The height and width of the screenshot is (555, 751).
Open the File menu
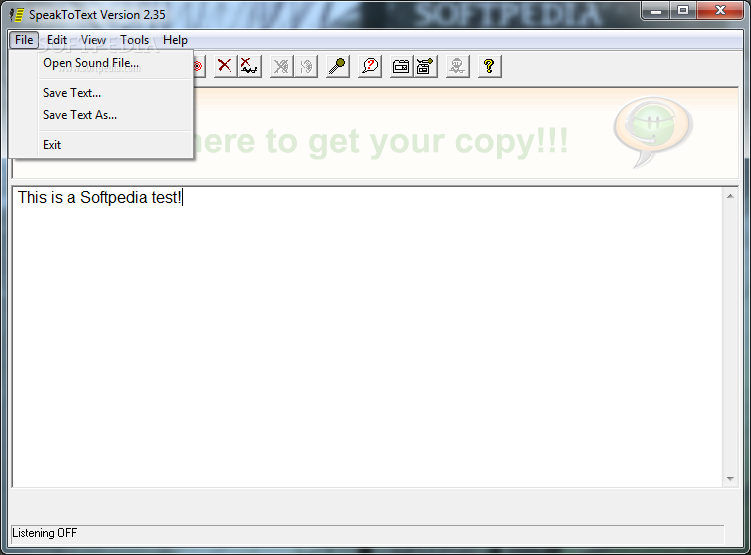coord(24,40)
